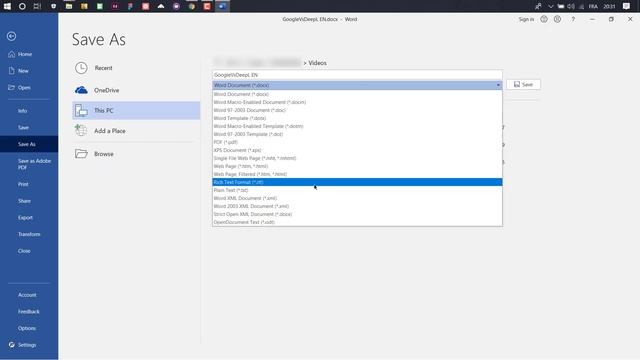Click the volume speaker tray icon
The width and height of the screenshot is (640, 360).
[x=571, y=7]
